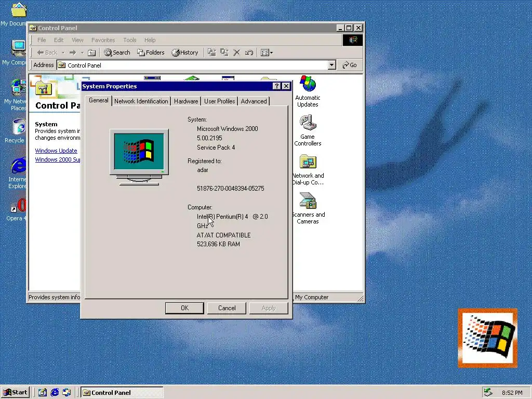
Task: Close the System Properties dialog
Action: click(x=286, y=86)
